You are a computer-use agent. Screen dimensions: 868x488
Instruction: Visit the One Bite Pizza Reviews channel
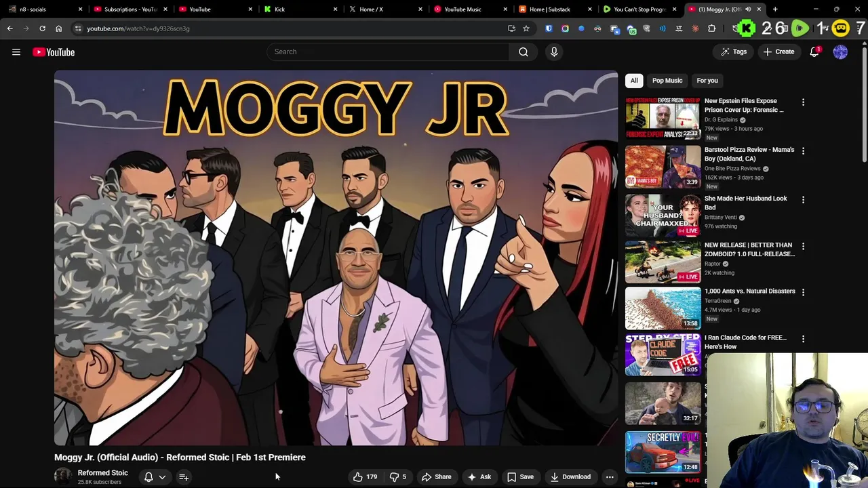pos(732,169)
